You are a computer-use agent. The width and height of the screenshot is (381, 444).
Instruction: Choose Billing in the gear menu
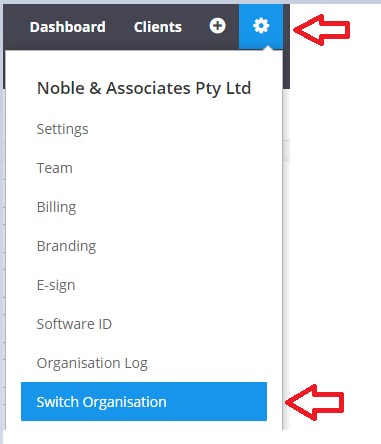coord(56,207)
